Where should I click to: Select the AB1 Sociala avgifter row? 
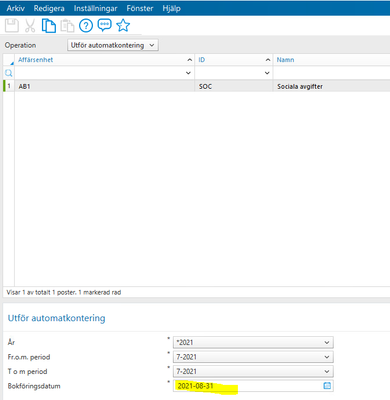pyautogui.click(x=196, y=86)
